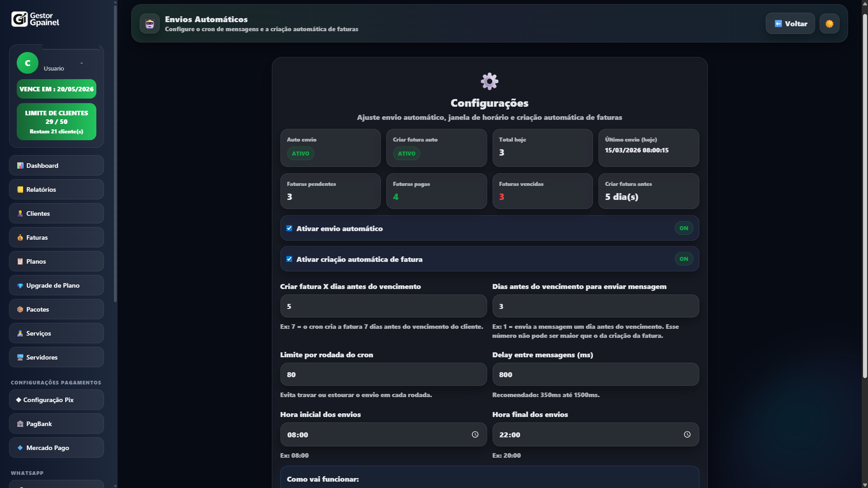Click the Delay entre mensagens input field
Viewport: 868px width, 488px height.
click(595, 374)
